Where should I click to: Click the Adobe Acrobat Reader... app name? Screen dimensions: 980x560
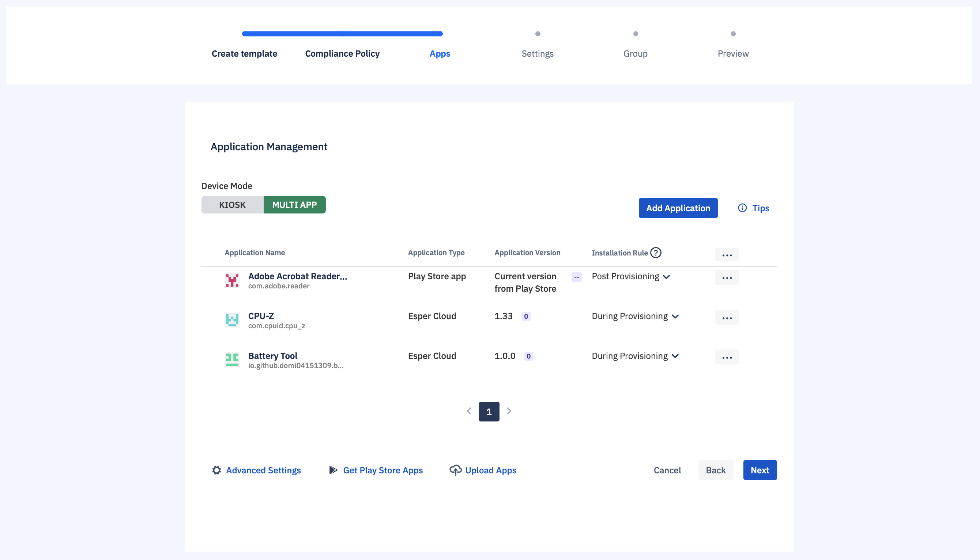click(x=297, y=276)
